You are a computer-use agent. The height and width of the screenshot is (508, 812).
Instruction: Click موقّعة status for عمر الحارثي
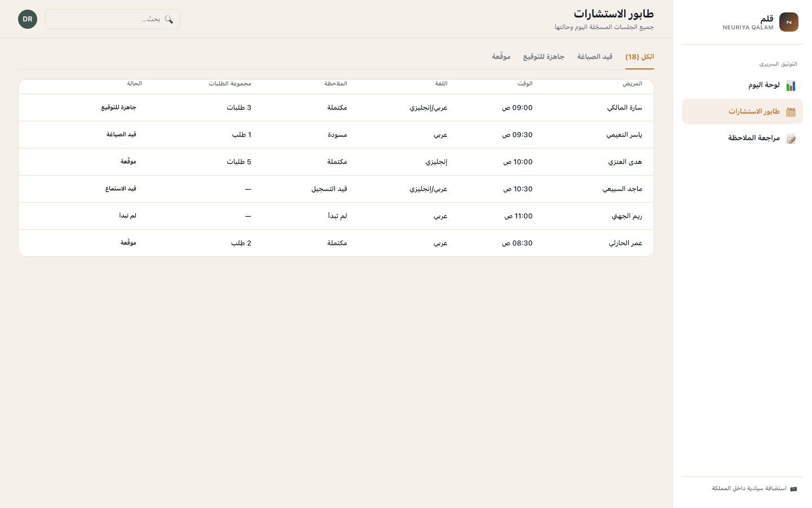129,243
